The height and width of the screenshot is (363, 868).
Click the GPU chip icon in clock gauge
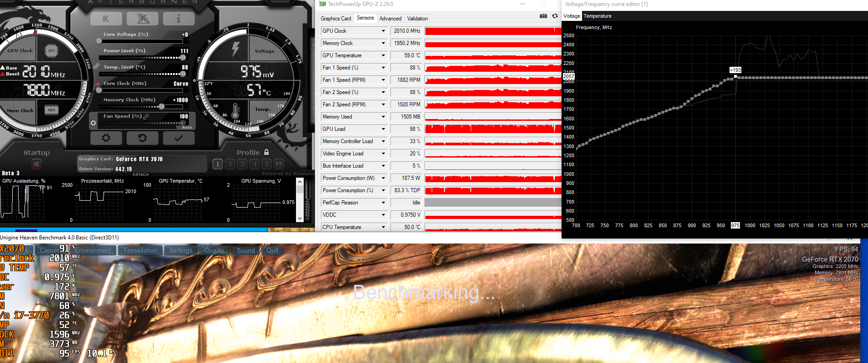[x=51, y=50]
